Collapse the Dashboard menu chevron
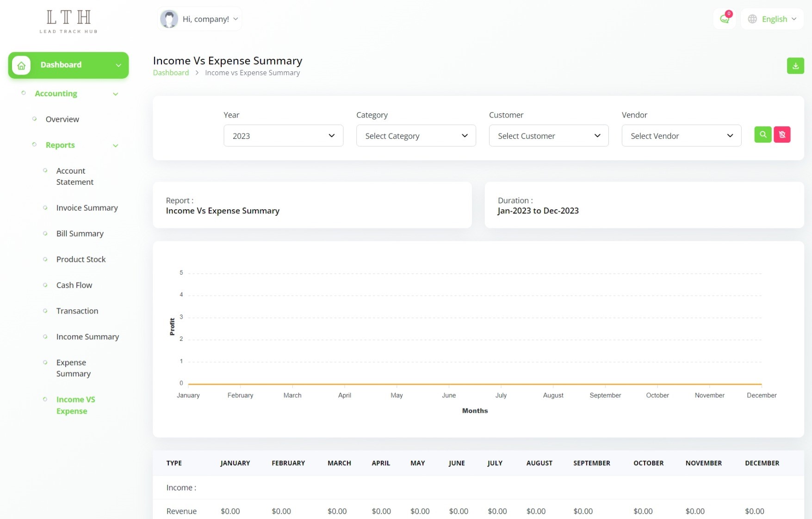Screen dimensions: 812x519 click(118, 65)
